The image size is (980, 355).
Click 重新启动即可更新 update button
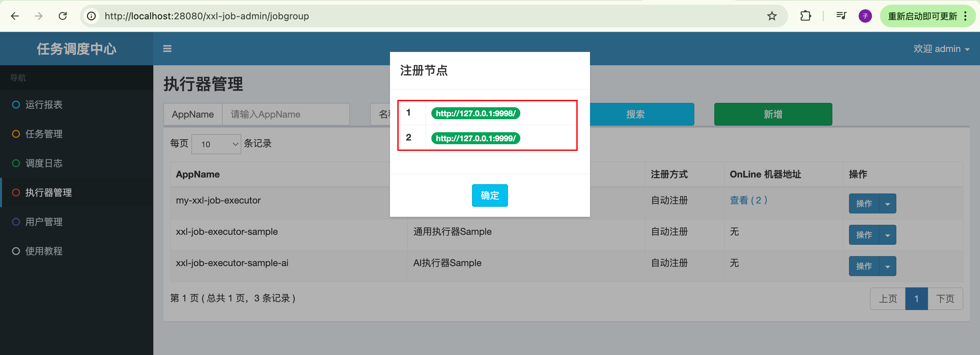pos(922,16)
